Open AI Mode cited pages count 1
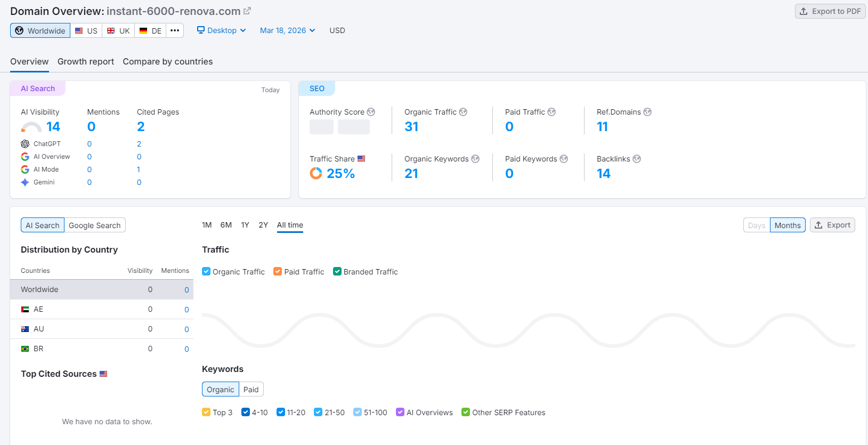Screen dimensions: 868x445 click(139, 169)
